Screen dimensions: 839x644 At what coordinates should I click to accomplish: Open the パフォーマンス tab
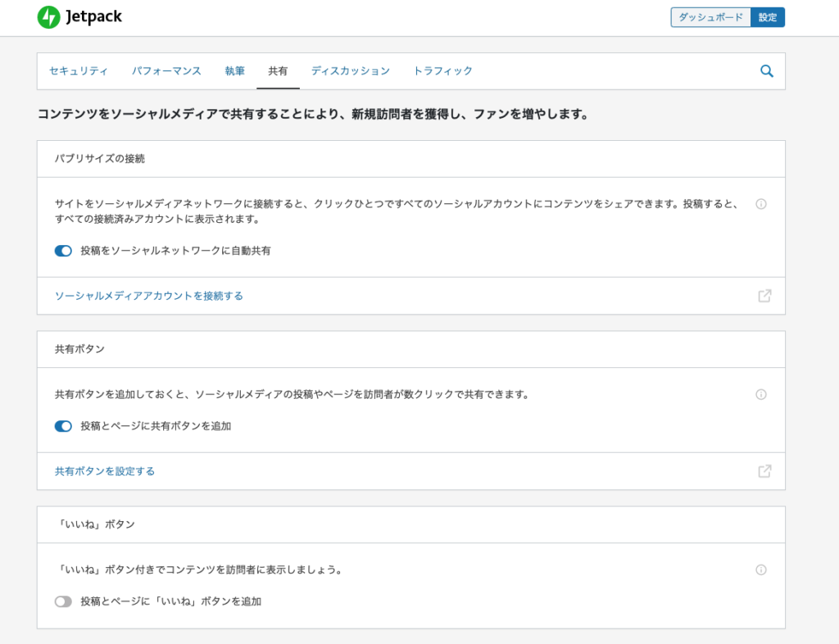[166, 71]
